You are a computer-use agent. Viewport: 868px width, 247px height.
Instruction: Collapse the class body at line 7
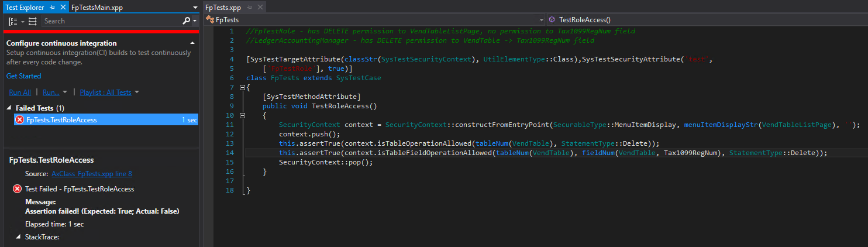pyautogui.click(x=242, y=87)
